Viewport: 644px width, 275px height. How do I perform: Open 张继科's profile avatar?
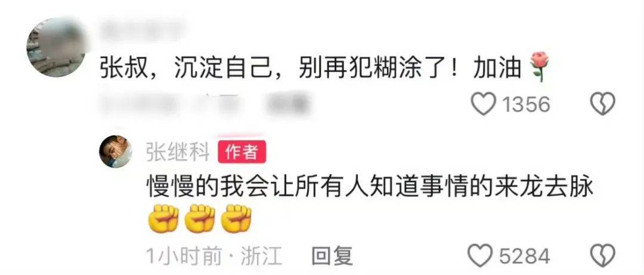pos(116,151)
